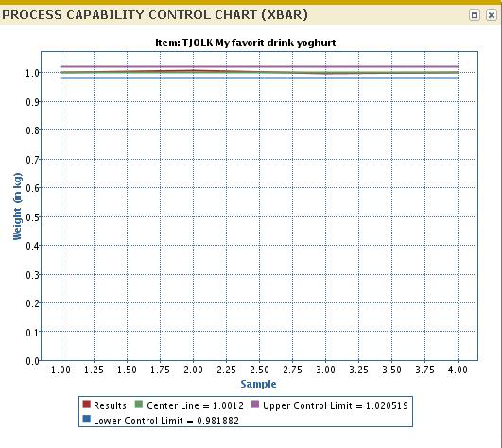The width and height of the screenshot is (502, 448).
Task: Click the chart title TJOLK My favorit drink yoghurt
Action: tap(246, 43)
